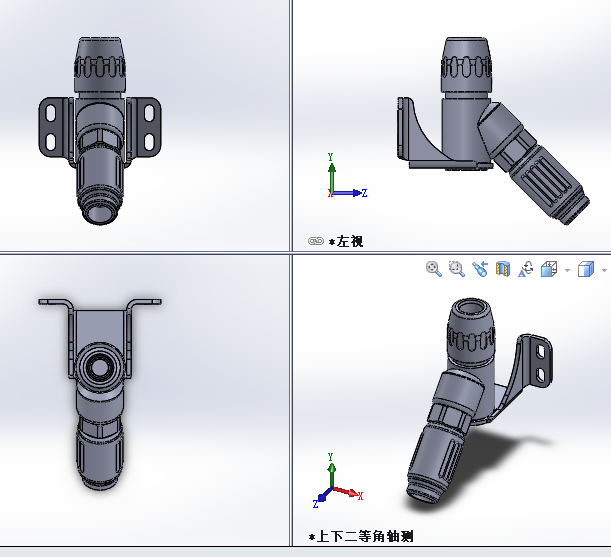Select the angled connector in the left-view viewport

coord(533,164)
